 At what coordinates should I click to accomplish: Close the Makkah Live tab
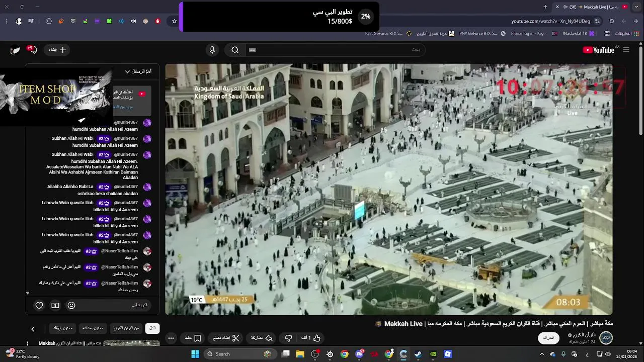[557, 7]
